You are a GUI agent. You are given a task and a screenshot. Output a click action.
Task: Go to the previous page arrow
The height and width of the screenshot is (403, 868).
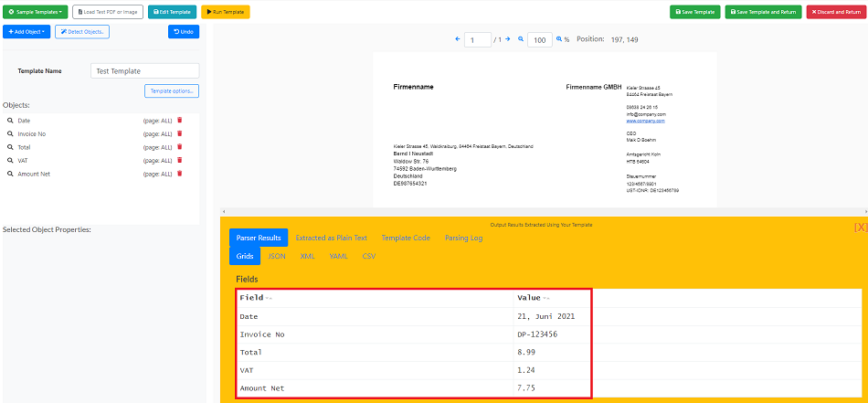point(457,39)
